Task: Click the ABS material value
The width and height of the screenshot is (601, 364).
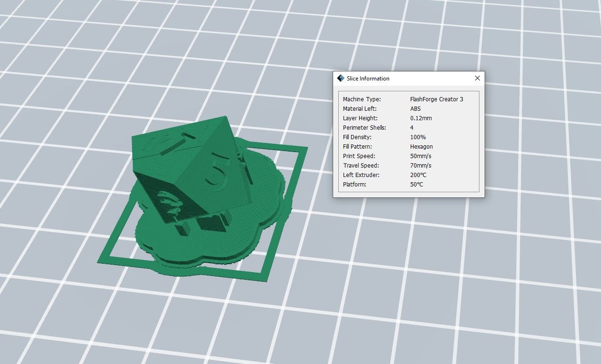Action: coord(415,109)
